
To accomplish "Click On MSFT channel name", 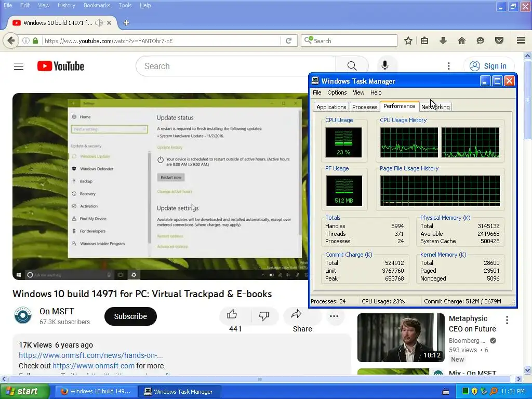I will (x=57, y=311).
